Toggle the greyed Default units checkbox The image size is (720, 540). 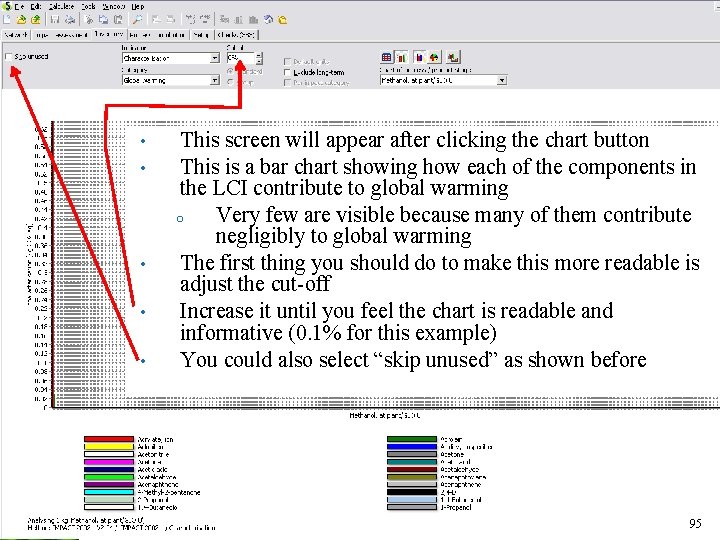pos(287,61)
